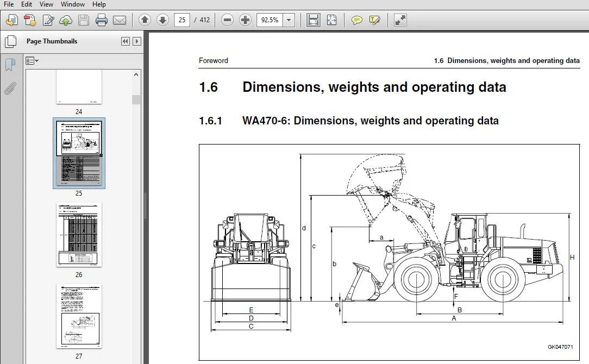Open the View menu

(x=46, y=4)
